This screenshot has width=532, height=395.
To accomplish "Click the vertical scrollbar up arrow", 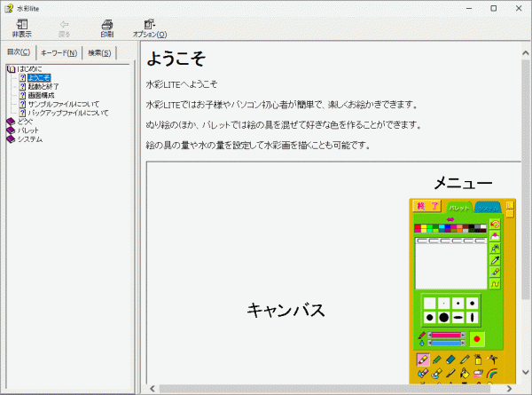I will click(x=526, y=53).
